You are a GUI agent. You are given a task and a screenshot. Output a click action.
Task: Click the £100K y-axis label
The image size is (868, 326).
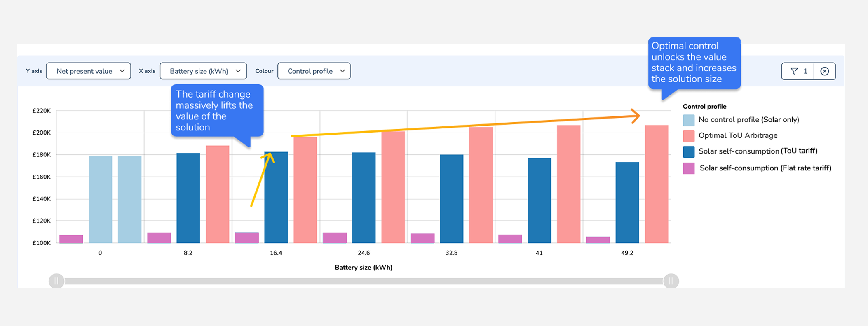(x=42, y=243)
